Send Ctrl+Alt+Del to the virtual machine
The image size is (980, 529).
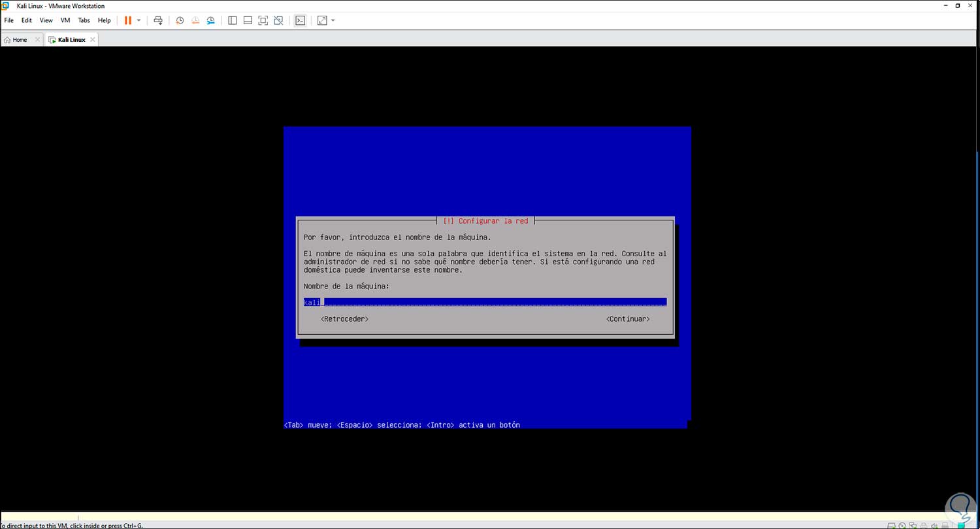158,20
